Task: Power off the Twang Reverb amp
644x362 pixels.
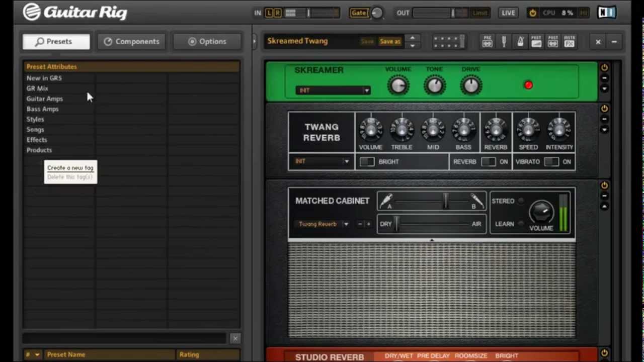Action: tap(604, 109)
